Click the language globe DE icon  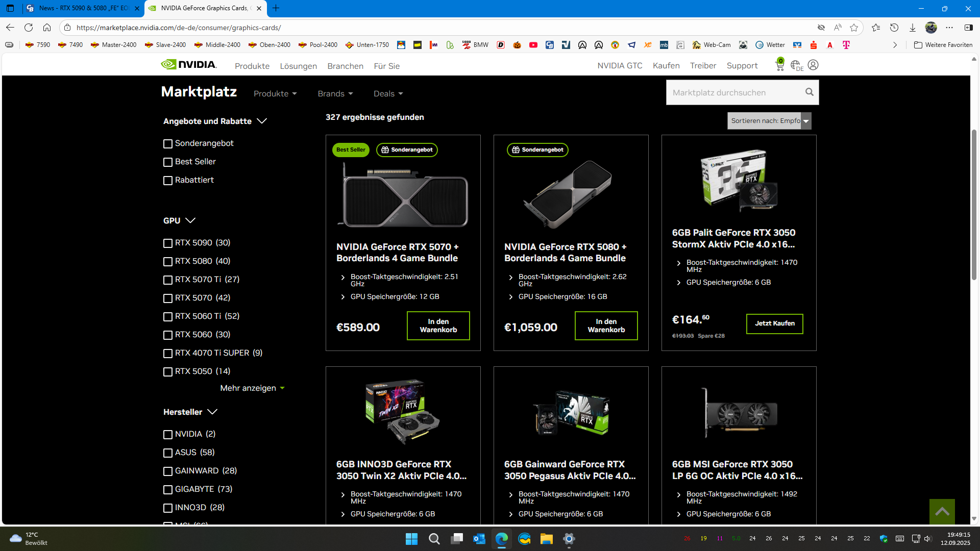pos(796,65)
